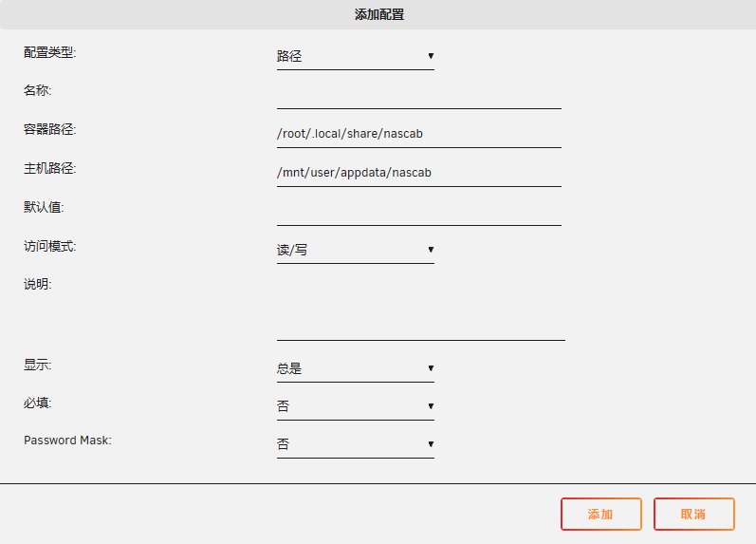
Task: Click the 必填 label
Action: (38, 403)
